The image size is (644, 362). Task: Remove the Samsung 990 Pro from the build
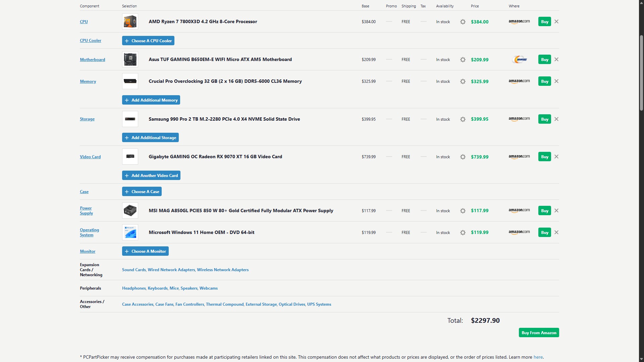(x=556, y=119)
